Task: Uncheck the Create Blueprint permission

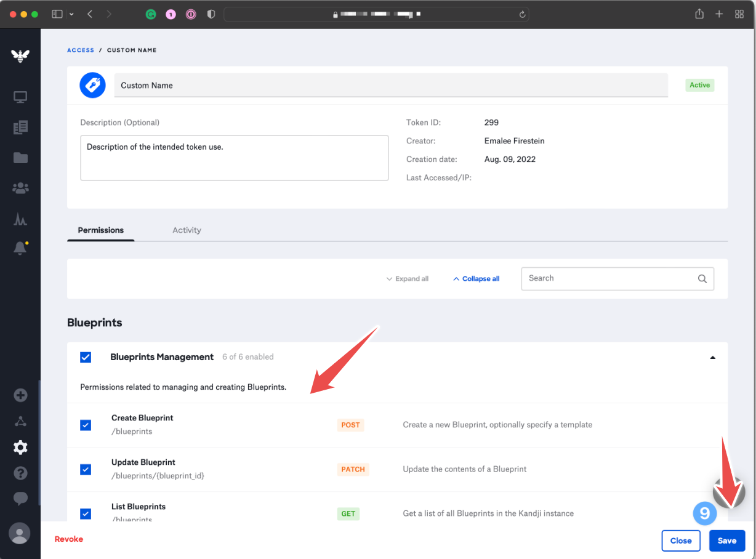Action: click(x=86, y=425)
